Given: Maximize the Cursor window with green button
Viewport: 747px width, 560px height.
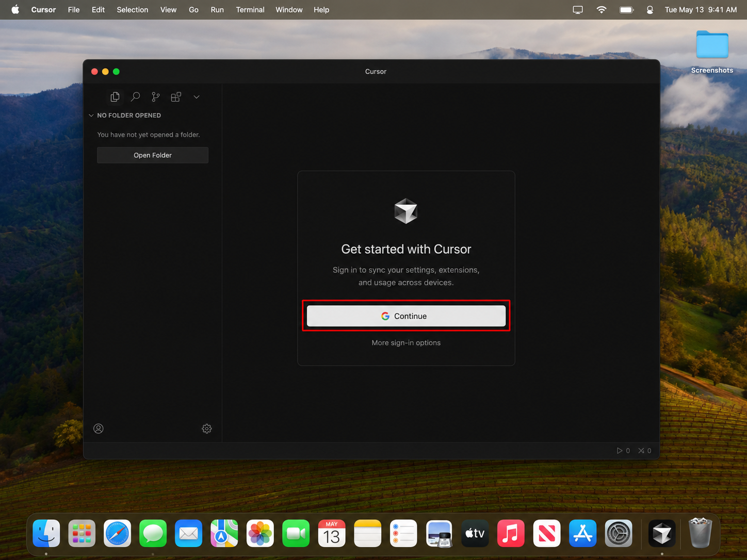Looking at the screenshot, I should coord(116,72).
